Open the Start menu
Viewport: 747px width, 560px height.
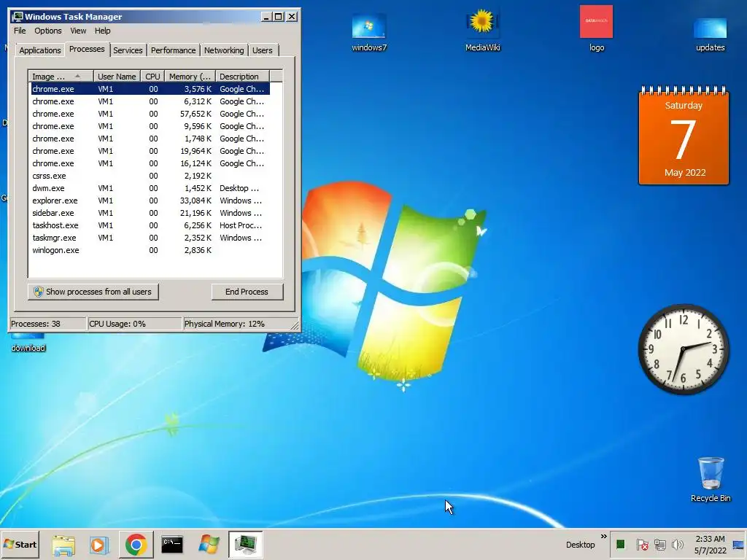[x=20, y=545]
